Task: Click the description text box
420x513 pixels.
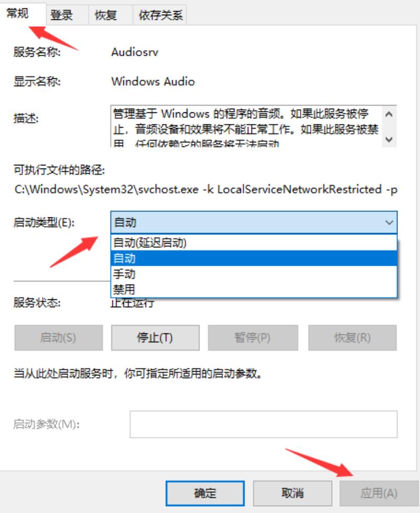Action: pos(247,126)
